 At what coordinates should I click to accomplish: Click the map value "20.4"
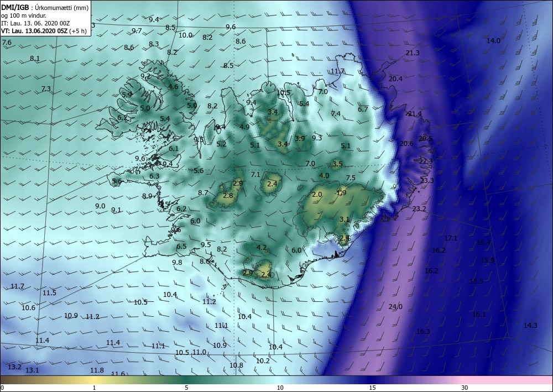395,79
